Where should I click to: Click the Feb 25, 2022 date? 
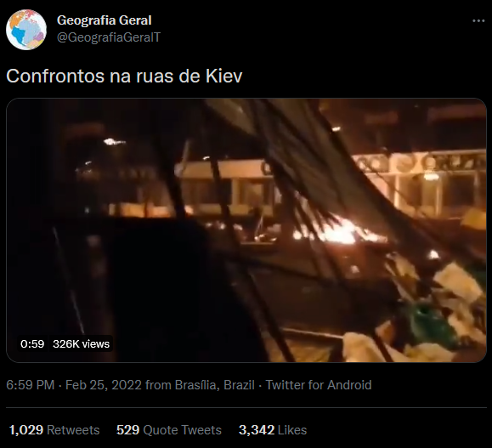[x=103, y=385]
